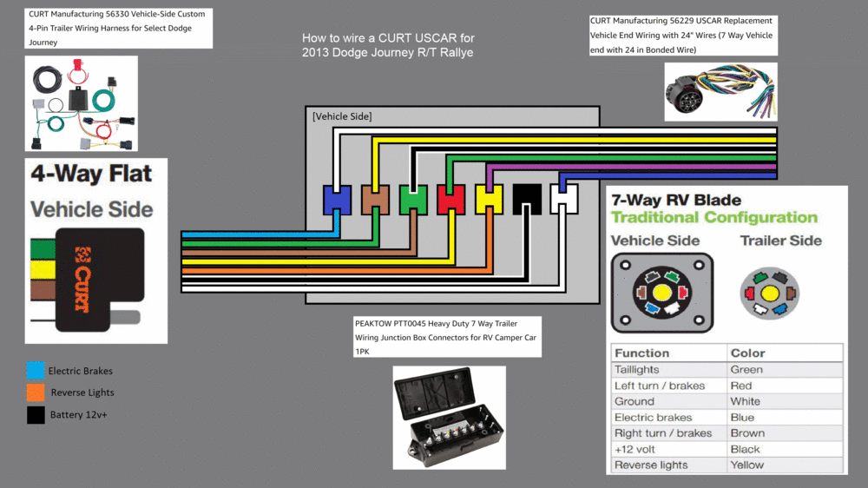Click the black Battery 12v+ legend swatch
This screenshot has width=868, height=488.
coord(36,414)
